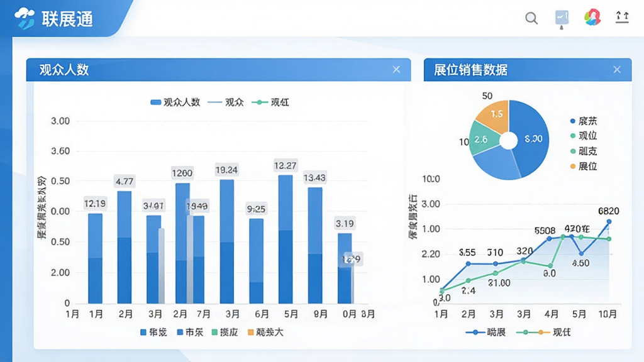Toggle the green square bottom legend entry
Image resolution: width=644 pixels, height=362 pixels.
[225, 332]
